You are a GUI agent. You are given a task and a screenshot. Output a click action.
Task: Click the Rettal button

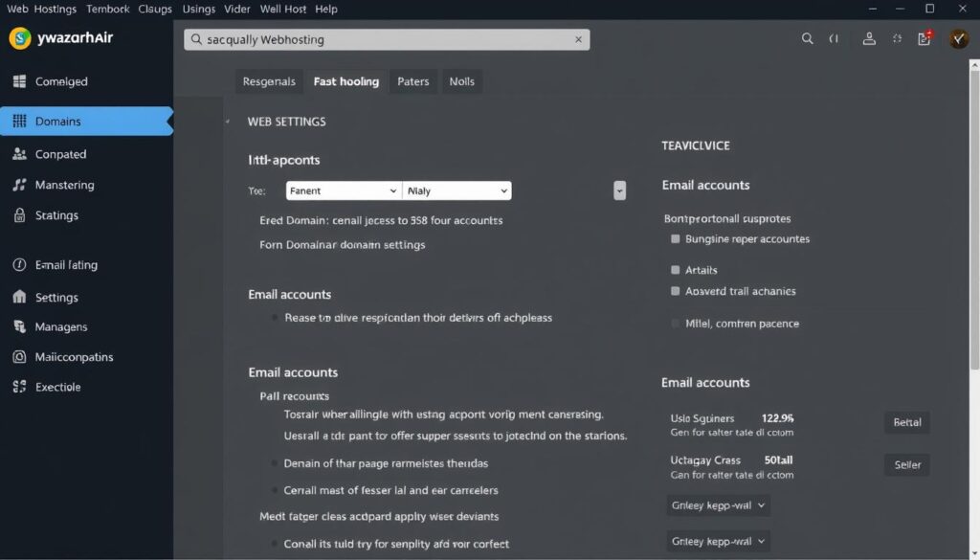pos(906,422)
